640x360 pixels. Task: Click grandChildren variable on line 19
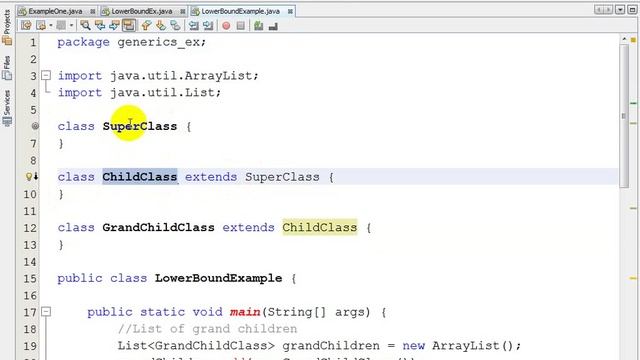[331, 346]
